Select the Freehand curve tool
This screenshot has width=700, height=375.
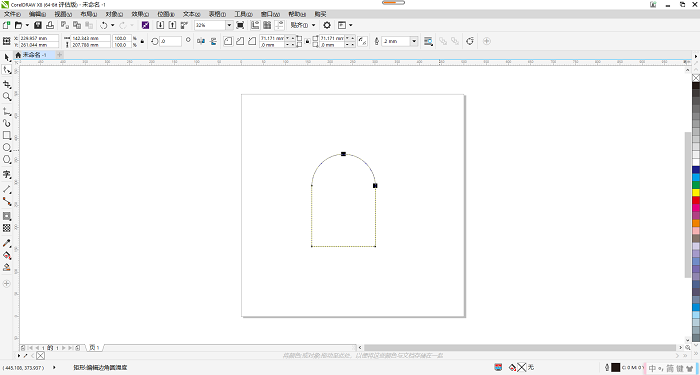7,111
